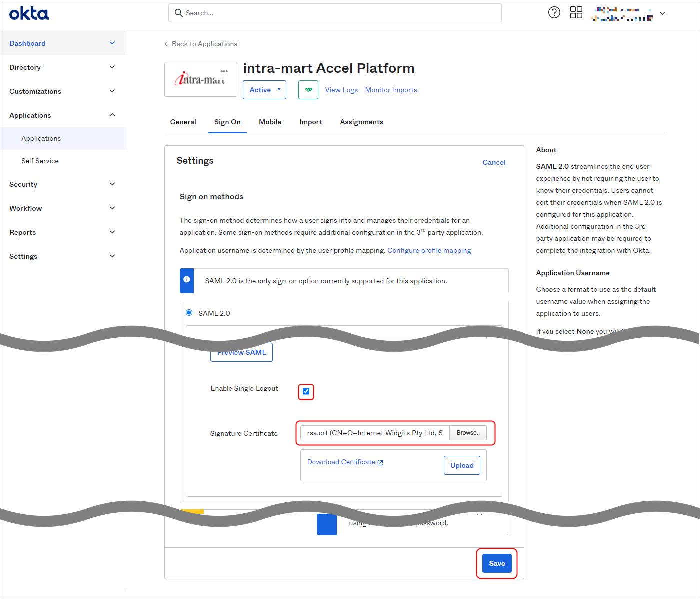Click the external link icon beside Download Certificate
Screen dimensions: 700x599
380,463
